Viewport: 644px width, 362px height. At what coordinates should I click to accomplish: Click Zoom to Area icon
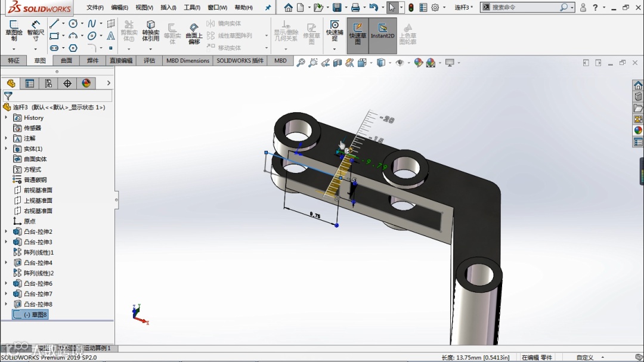click(313, 63)
